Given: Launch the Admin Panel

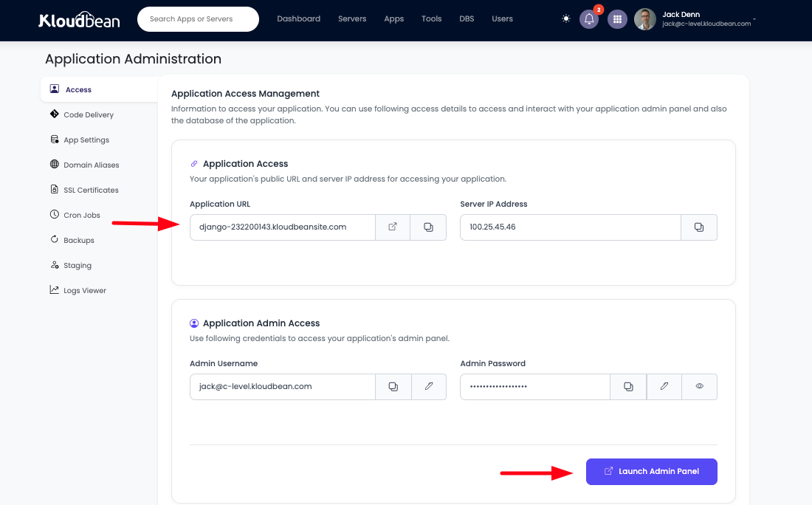Looking at the screenshot, I should [x=651, y=472].
